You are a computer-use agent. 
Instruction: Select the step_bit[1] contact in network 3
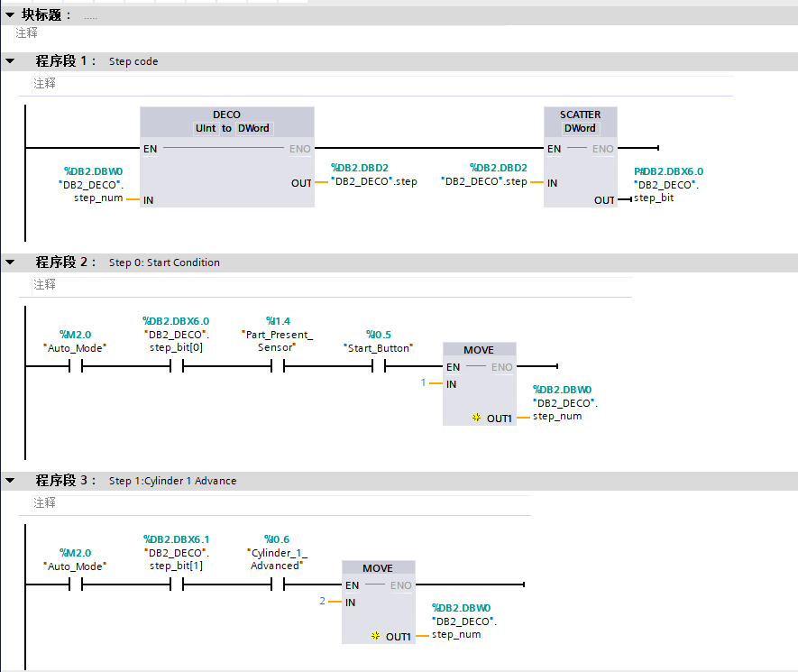[176, 585]
